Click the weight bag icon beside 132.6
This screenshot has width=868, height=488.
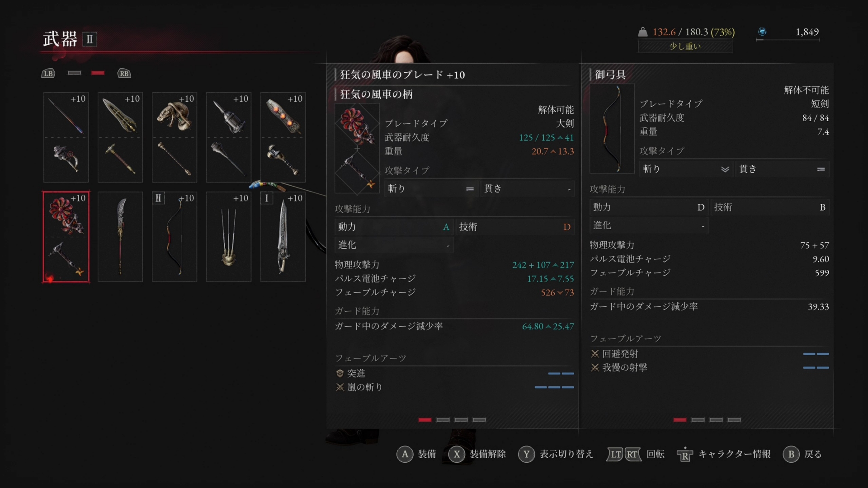642,32
